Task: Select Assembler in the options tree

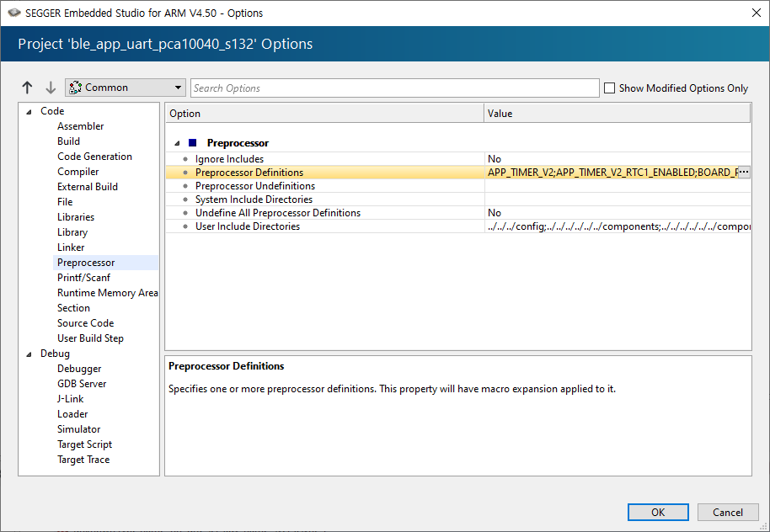Action: tap(81, 126)
